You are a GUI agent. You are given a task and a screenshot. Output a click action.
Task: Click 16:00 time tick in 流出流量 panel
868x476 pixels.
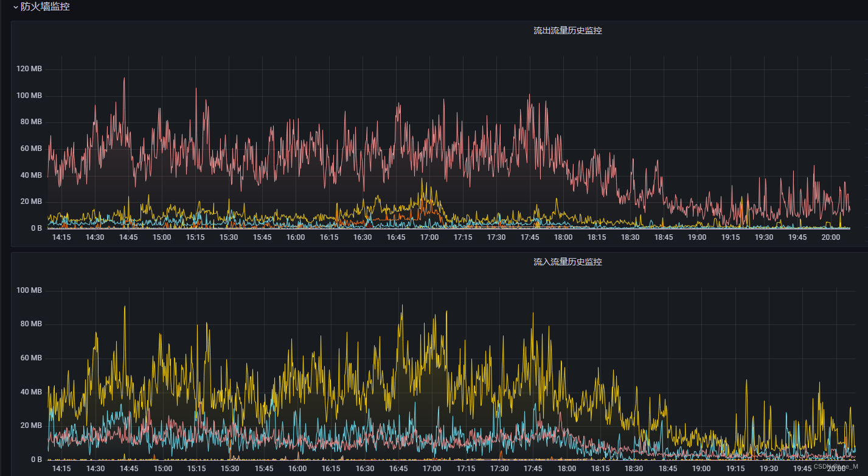coord(296,237)
